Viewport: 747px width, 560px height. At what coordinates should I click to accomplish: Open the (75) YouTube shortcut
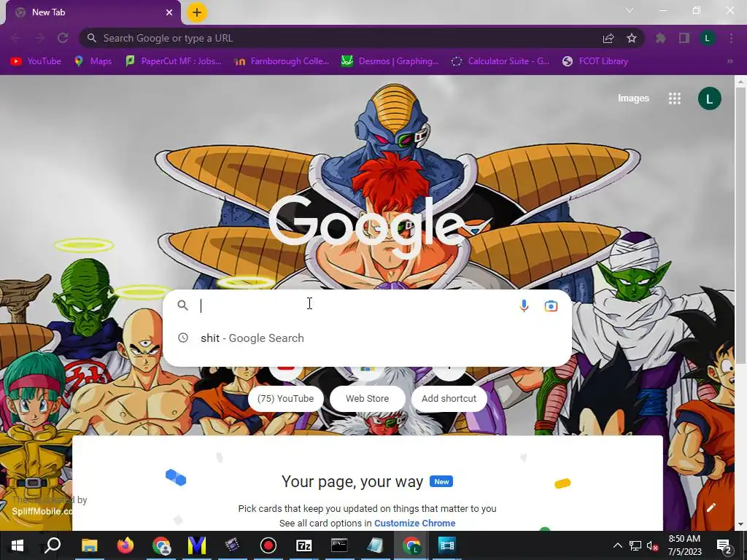click(x=286, y=399)
